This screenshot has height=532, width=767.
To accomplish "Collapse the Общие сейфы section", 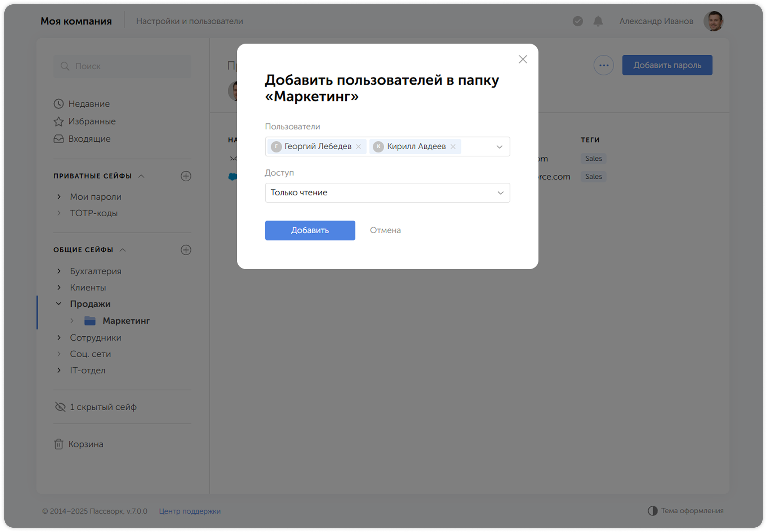I will [123, 250].
